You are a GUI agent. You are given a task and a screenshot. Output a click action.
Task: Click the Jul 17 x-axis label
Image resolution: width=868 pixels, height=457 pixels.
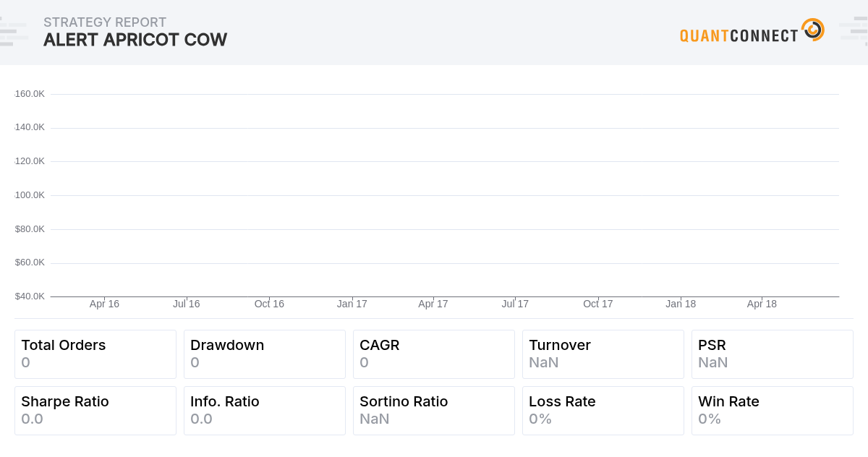(515, 304)
